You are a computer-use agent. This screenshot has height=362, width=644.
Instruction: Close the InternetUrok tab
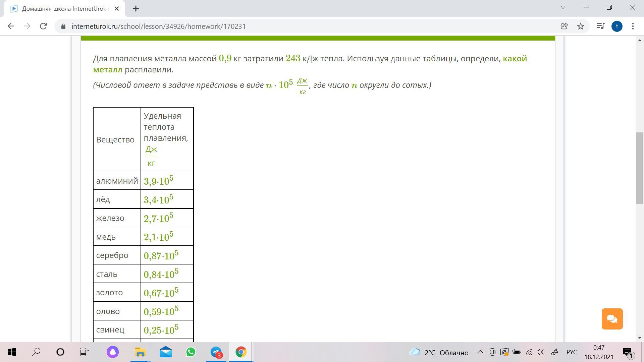coord(117,9)
